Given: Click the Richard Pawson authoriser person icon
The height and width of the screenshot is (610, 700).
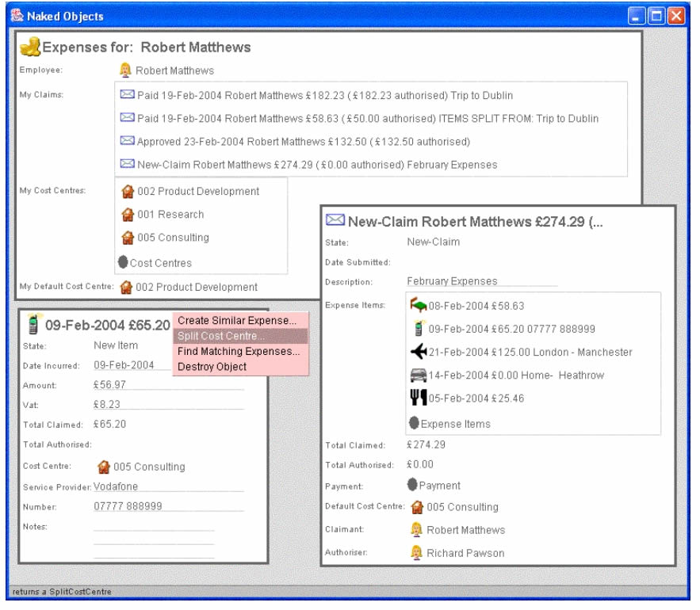Looking at the screenshot, I should click(416, 553).
